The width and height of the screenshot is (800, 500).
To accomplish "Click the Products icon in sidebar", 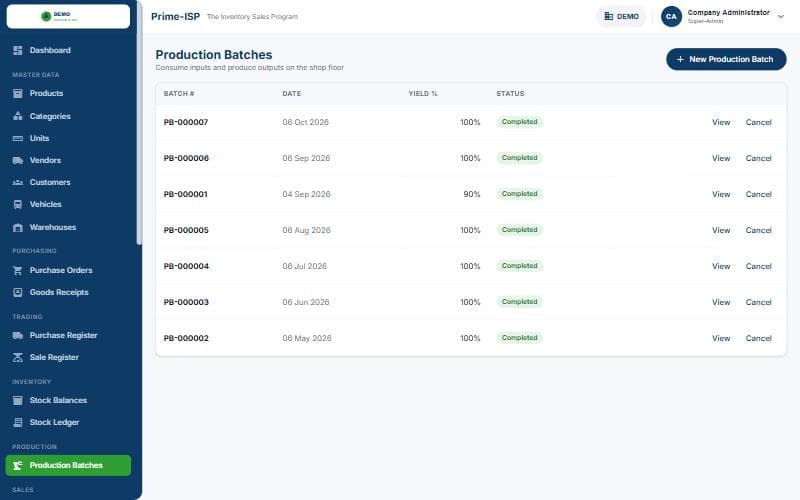I will tap(18, 93).
